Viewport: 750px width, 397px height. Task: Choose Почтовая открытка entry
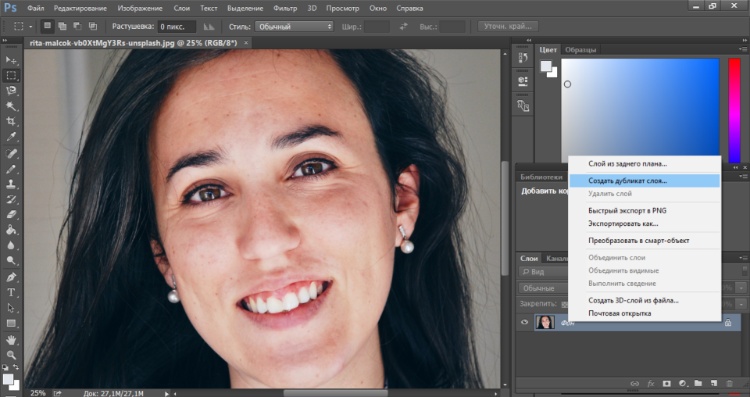point(645,313)
